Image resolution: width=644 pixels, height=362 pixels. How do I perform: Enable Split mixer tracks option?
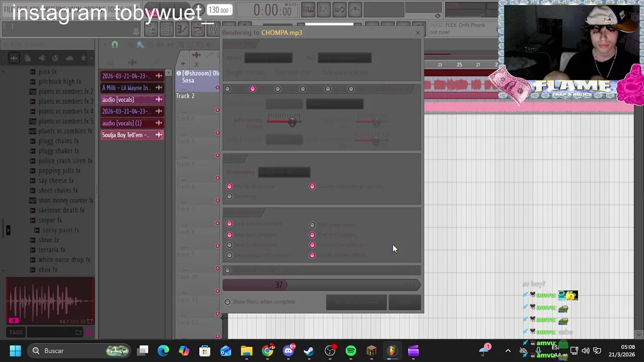(x=312, y=225)
